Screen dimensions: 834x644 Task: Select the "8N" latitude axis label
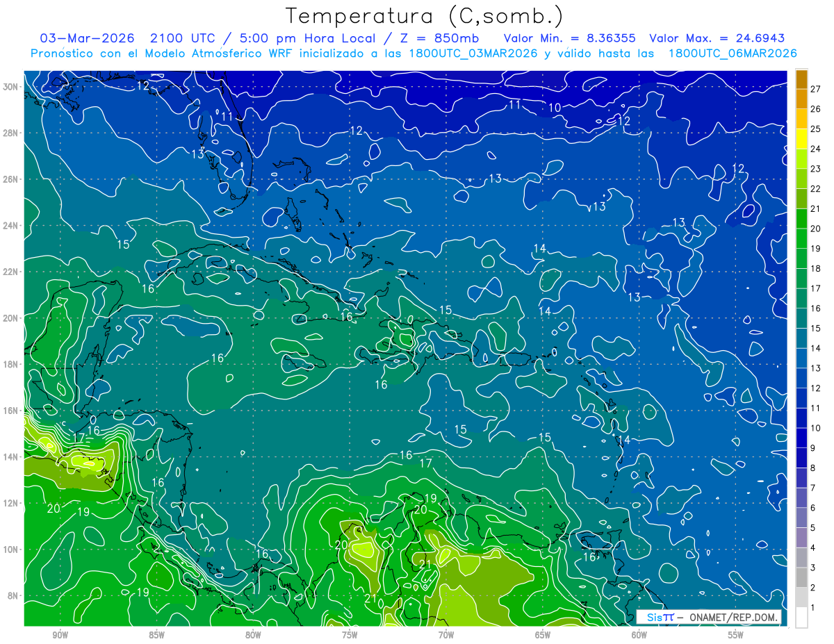click(14, 596)
